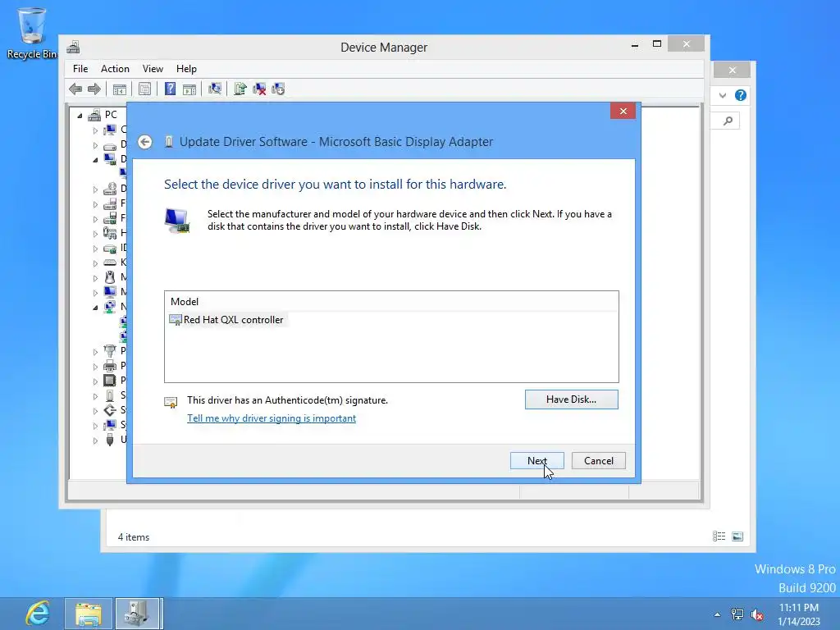Open the taskbar clock showing 11:11 PM
This screenshot has width=840, height=630.
(799, 614)
